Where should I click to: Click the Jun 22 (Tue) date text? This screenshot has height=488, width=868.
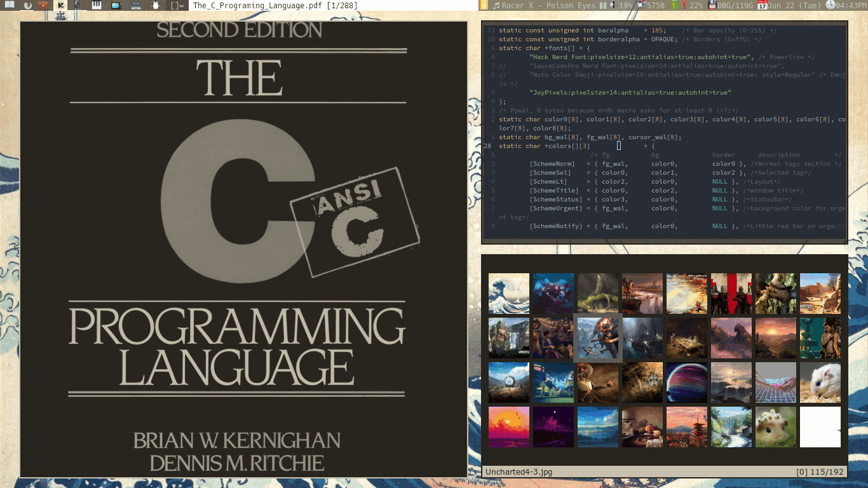pyautogui.click(x=794, y=5)
